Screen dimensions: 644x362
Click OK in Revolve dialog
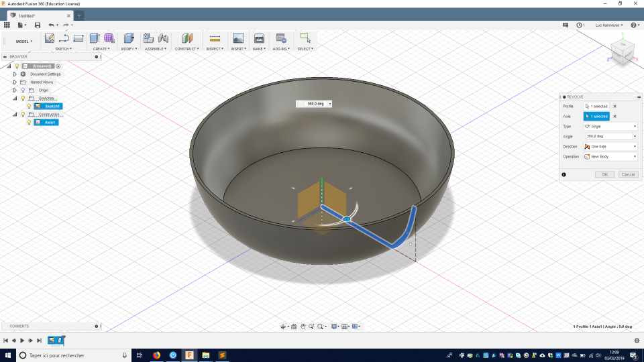tap(605, 174)
